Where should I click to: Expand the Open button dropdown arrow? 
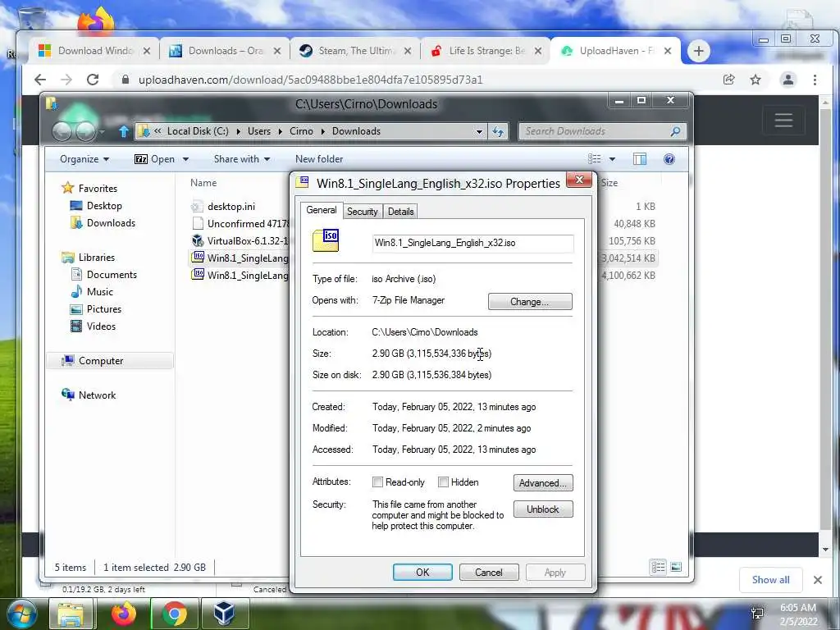coord(186,159)
